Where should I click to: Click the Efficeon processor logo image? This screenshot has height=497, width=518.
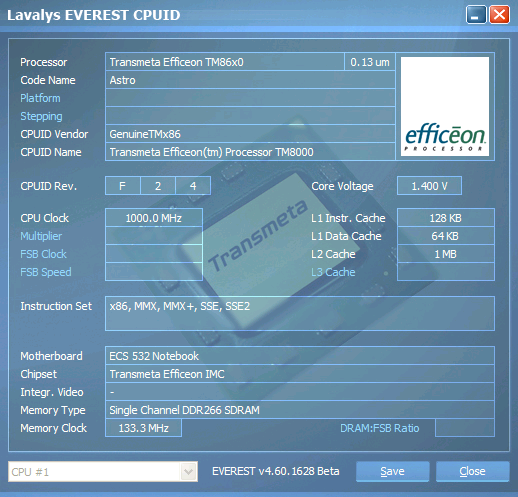pyautogui.click(x=445, y=106)
